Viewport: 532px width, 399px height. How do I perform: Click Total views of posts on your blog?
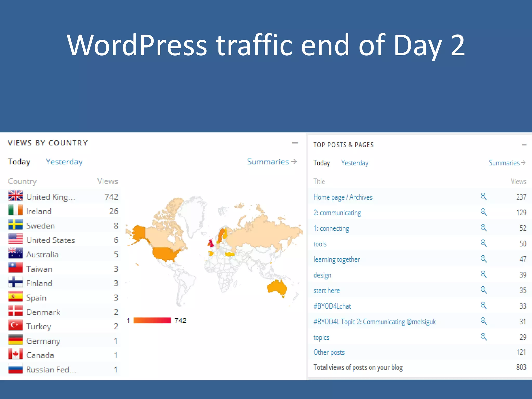pos(358,367)
